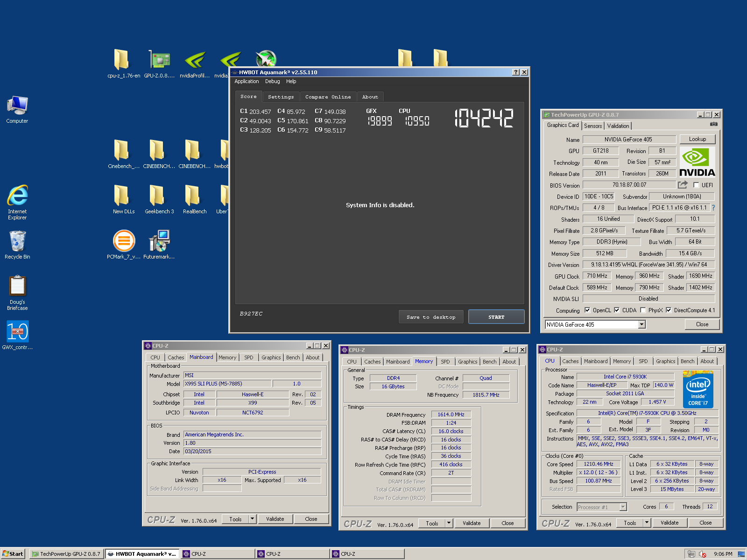Click the network tray icon
This screenshot has width=747, height=560.
tap(691, 554)
